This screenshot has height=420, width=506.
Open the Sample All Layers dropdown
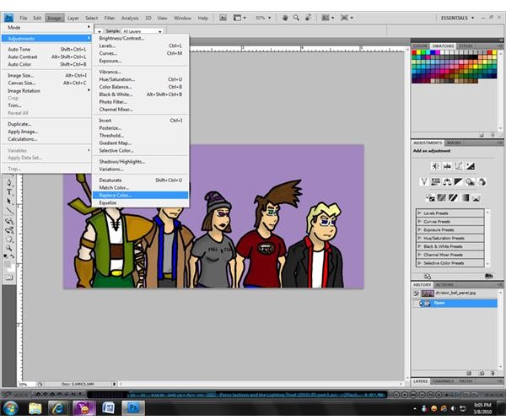(142, 31)
